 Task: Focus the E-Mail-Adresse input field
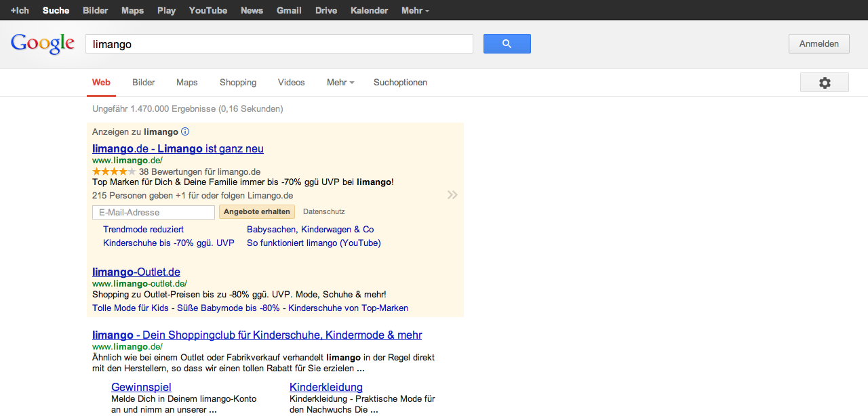click(153, 213)
